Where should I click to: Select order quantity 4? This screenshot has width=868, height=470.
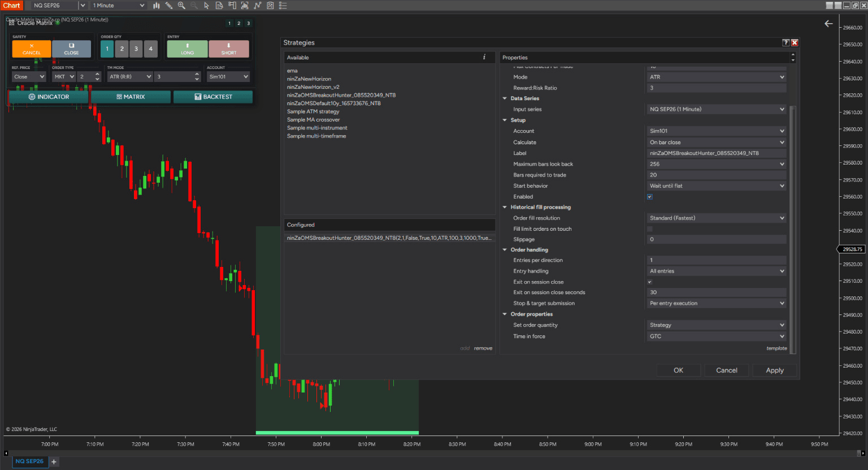tap(151, 49)
